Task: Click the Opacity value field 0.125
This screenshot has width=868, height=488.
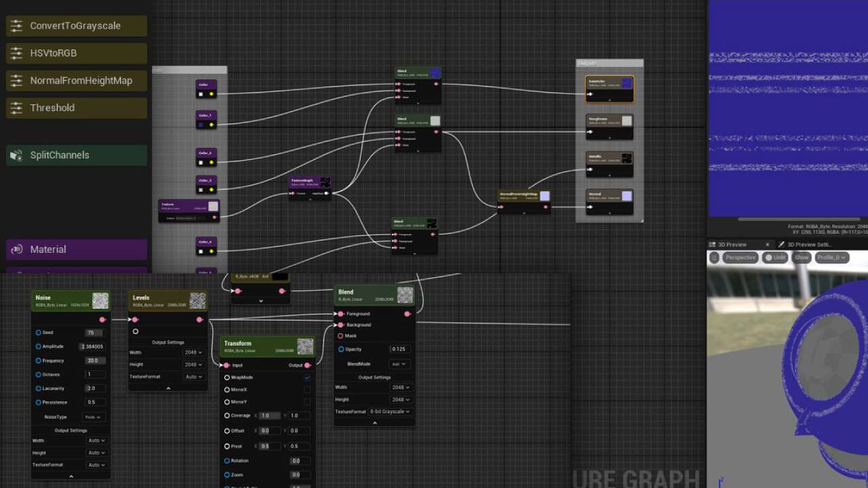Action: coord(400,349)
